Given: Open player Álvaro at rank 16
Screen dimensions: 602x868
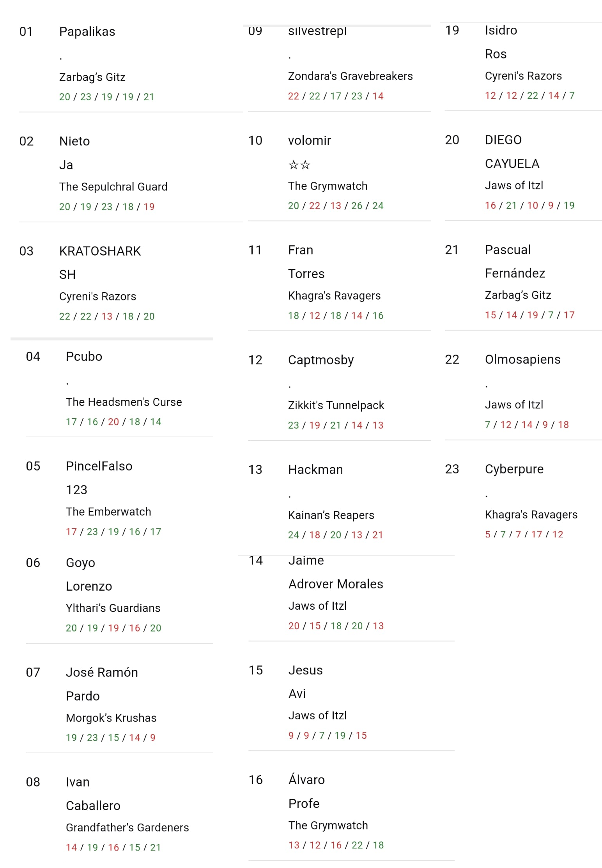Looking at the screenshot, I should coord(306,780).
